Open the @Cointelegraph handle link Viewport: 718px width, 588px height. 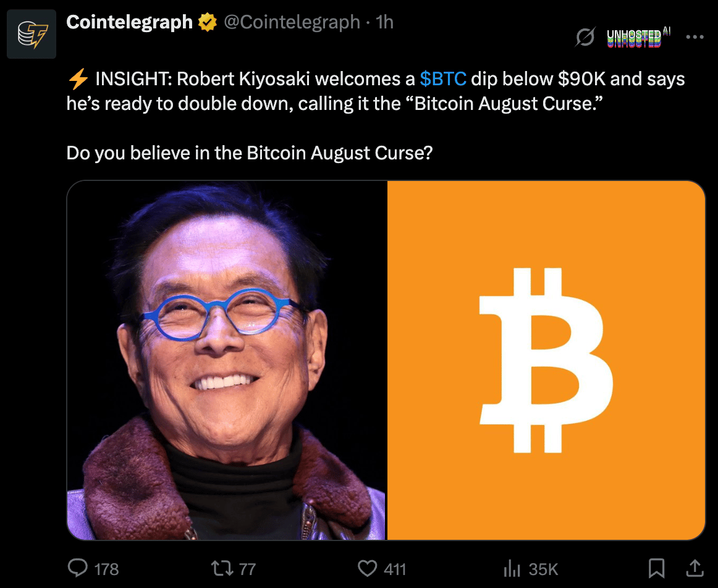292,22
